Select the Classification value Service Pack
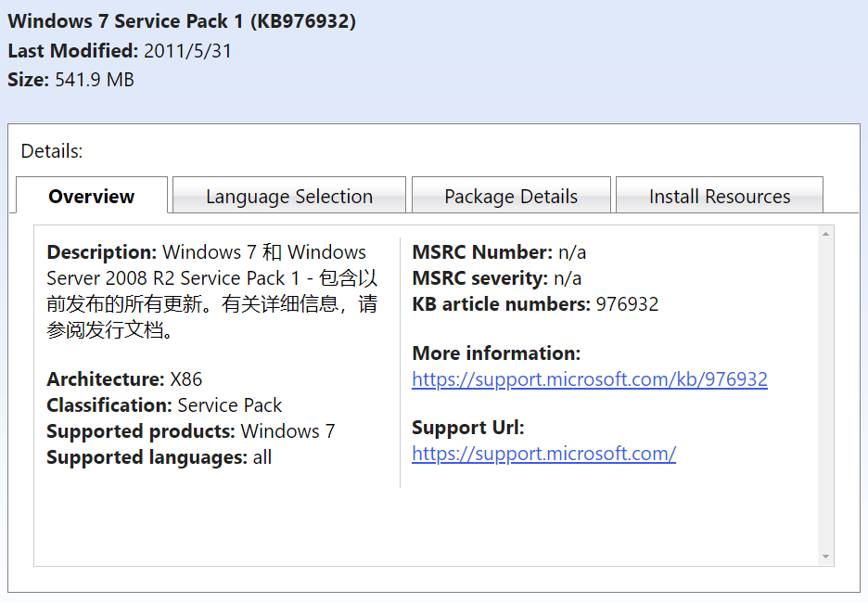 (x=229, y=404)
